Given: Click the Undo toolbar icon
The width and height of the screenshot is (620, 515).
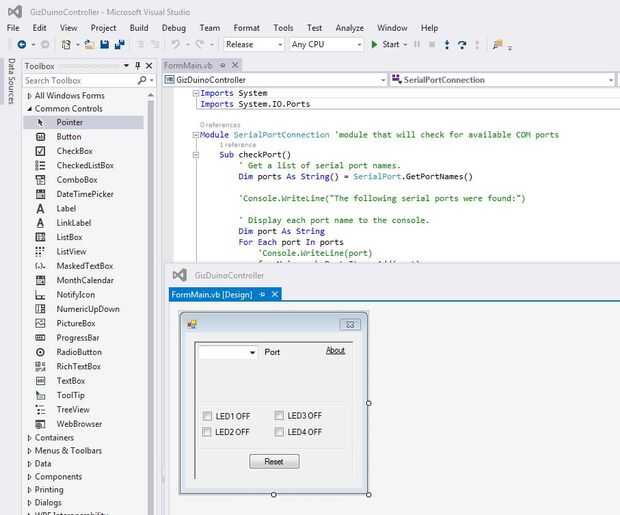Looking at the screenshot, I should pos(176,45).
